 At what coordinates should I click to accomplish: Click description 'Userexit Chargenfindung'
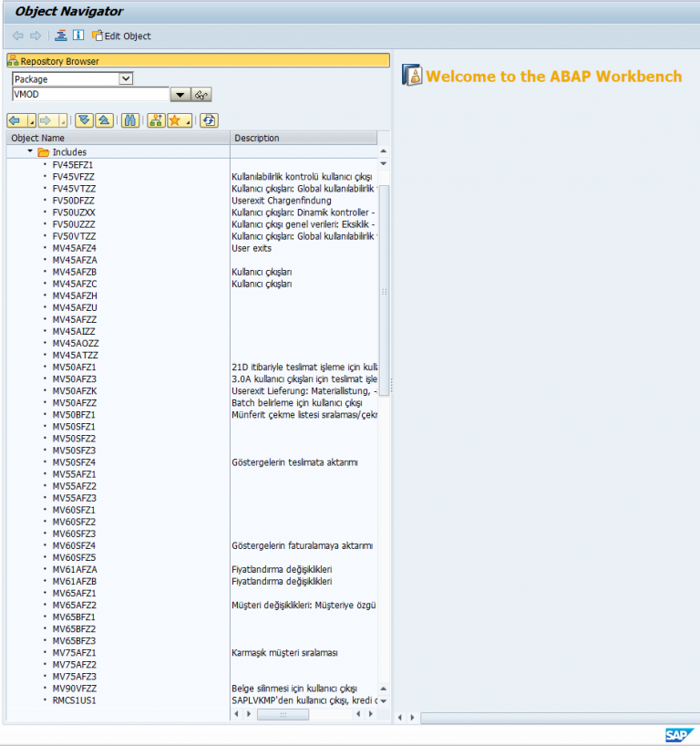282,201
